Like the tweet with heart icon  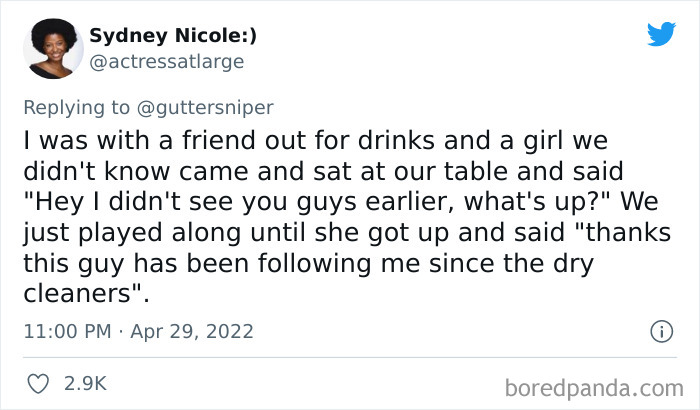coord(40,383)
